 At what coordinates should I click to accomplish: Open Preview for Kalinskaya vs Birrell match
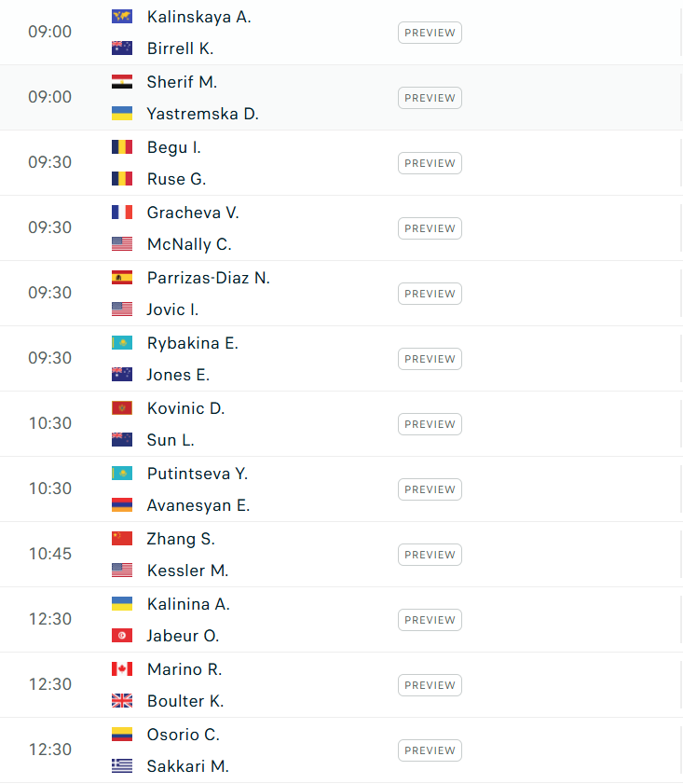click(x=430, y=33)
